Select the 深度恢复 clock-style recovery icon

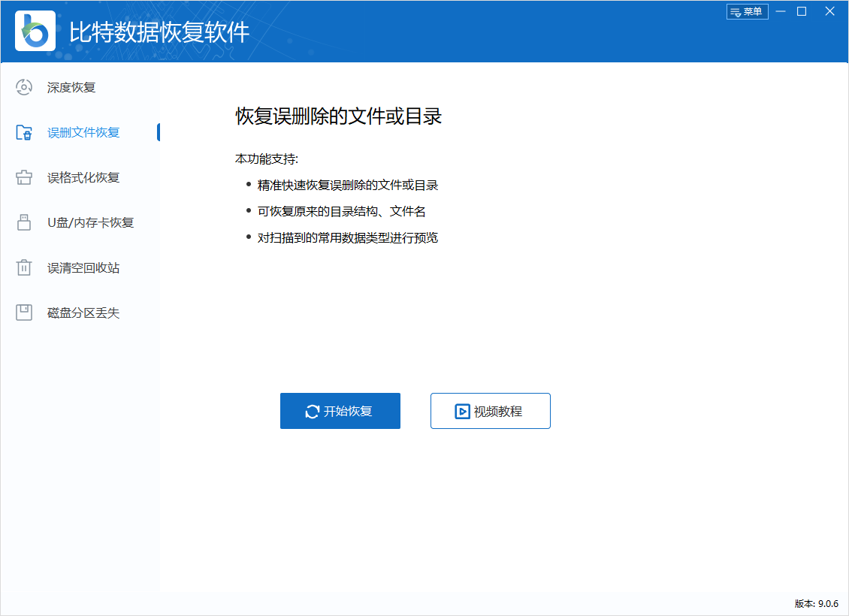(23, 87)
